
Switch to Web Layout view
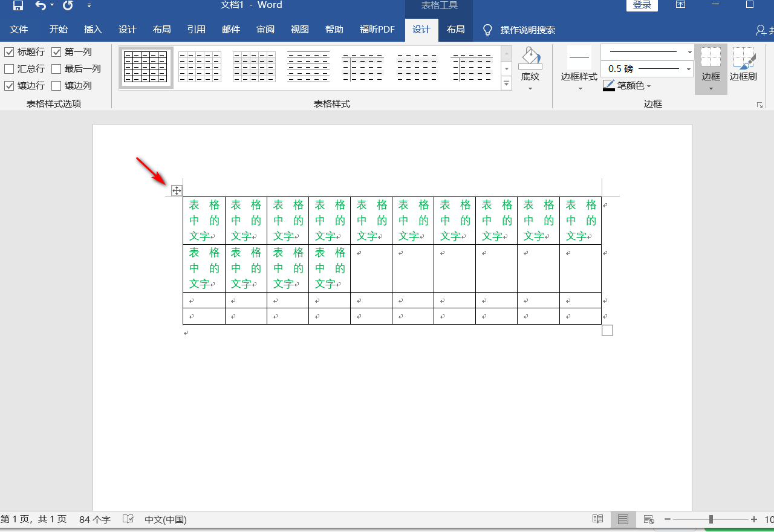pos(649,519)
